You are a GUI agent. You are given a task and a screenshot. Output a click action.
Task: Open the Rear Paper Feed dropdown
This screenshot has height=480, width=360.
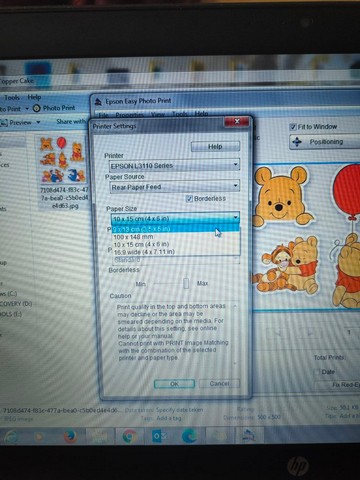(x=174, y=187)
